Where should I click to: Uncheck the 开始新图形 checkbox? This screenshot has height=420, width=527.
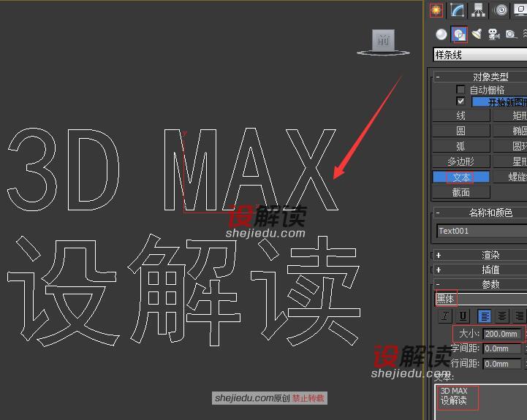[x=460, y=101]
